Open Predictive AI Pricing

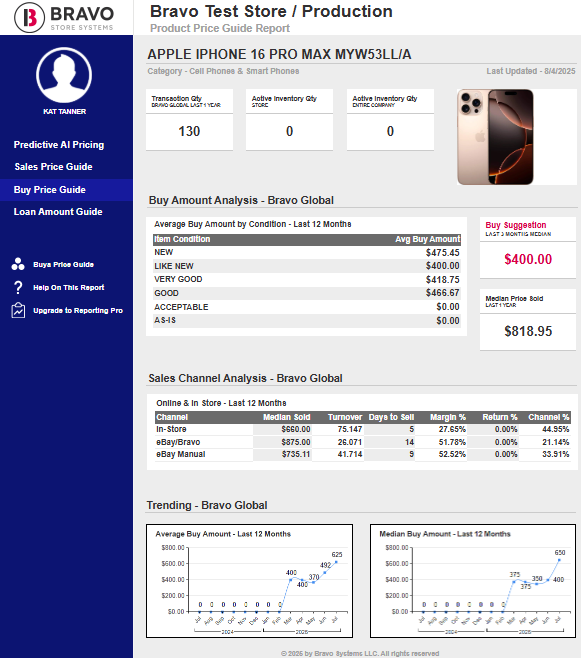click(59, 145)
